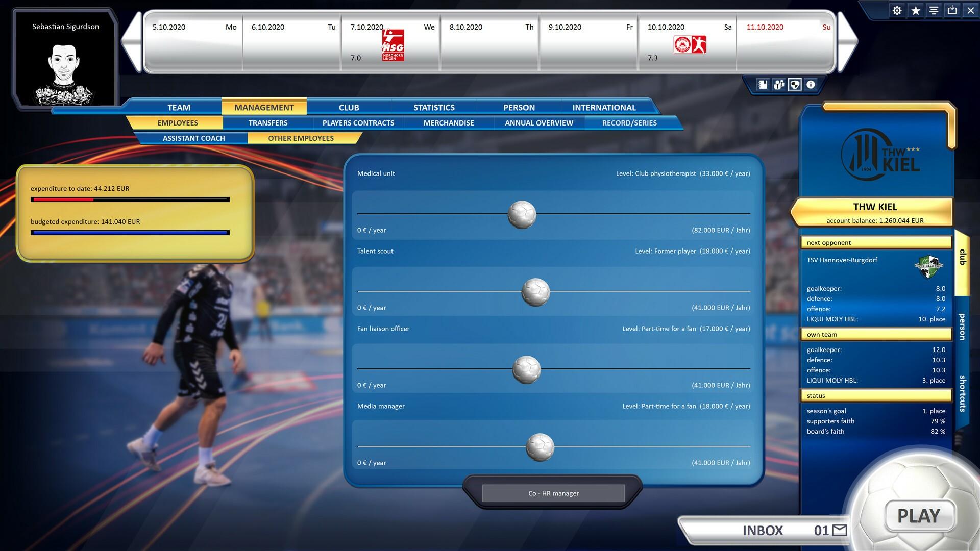The width and height of the screenshot is (980, 551).
Task: Switch to ASSISTANT COACH tab
Action: 193,138
